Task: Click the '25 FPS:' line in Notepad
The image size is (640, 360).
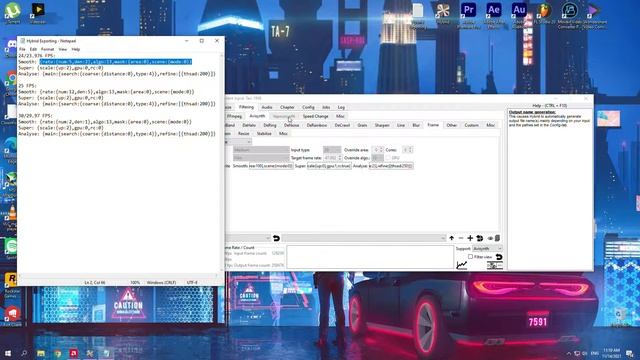Action: [28, 86]
